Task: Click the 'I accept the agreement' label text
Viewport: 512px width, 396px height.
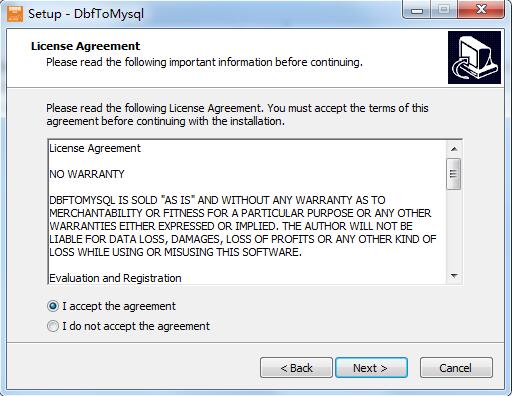Action: (x=119, y=306)
